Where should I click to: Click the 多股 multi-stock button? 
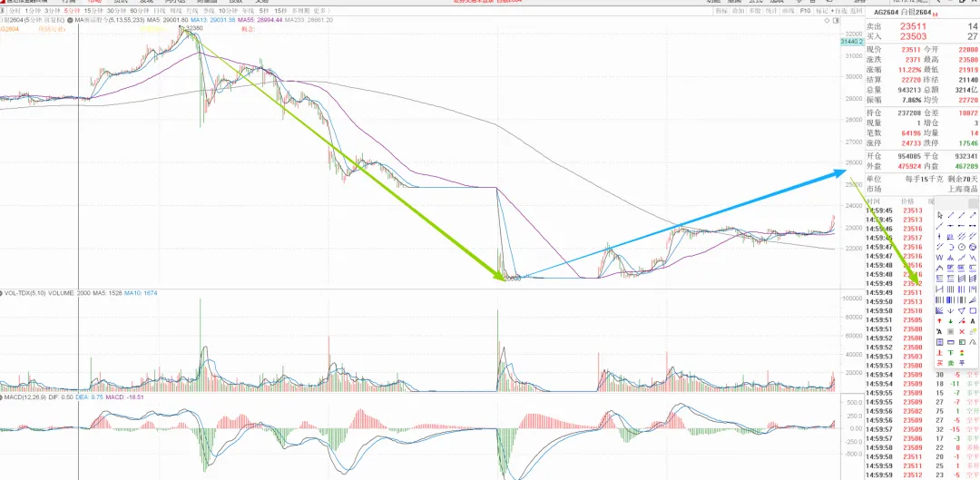coord(755,11)
